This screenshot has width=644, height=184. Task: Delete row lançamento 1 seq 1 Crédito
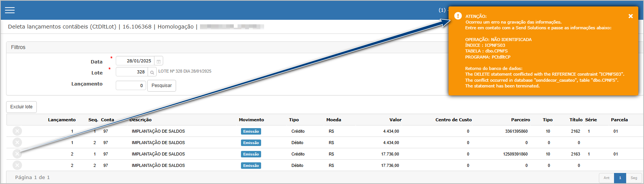point(17,131)
